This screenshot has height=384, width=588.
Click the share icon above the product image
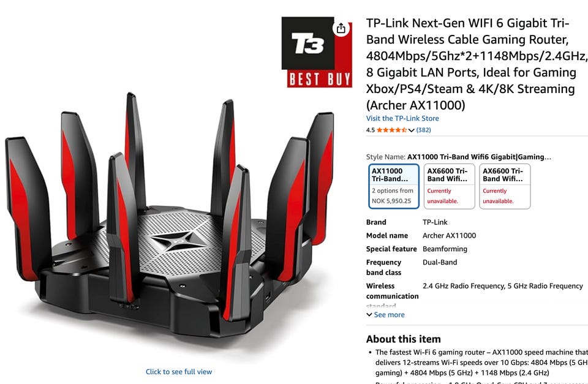(341, 28)
